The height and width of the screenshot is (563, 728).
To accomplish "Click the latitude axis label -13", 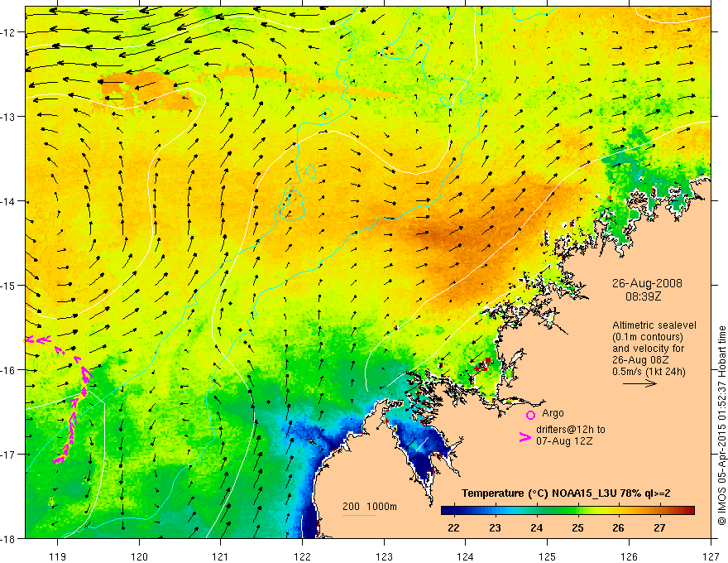I will pyautogui.click(x=9, y=117).
